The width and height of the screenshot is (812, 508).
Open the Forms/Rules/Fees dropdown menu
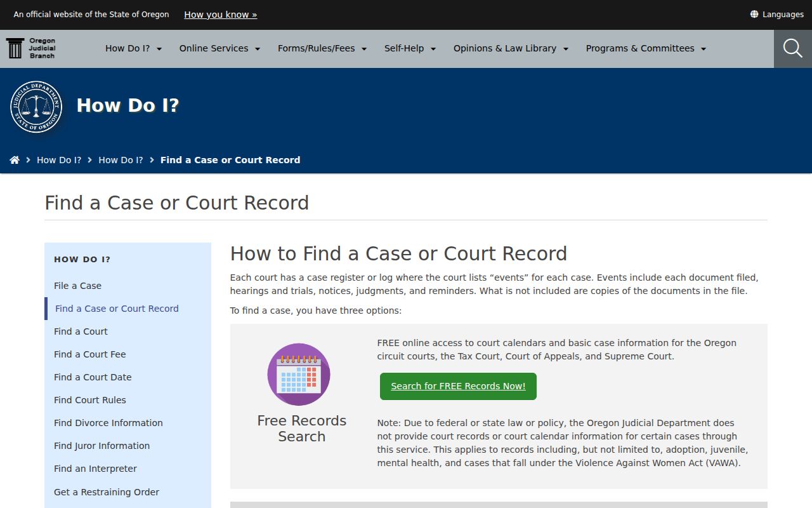point(322,48)
